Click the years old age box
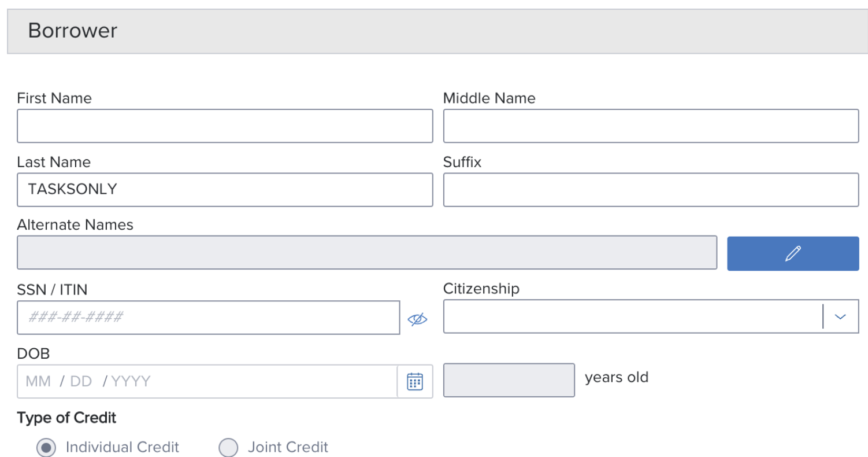868x457 pixels. (509, 380)
